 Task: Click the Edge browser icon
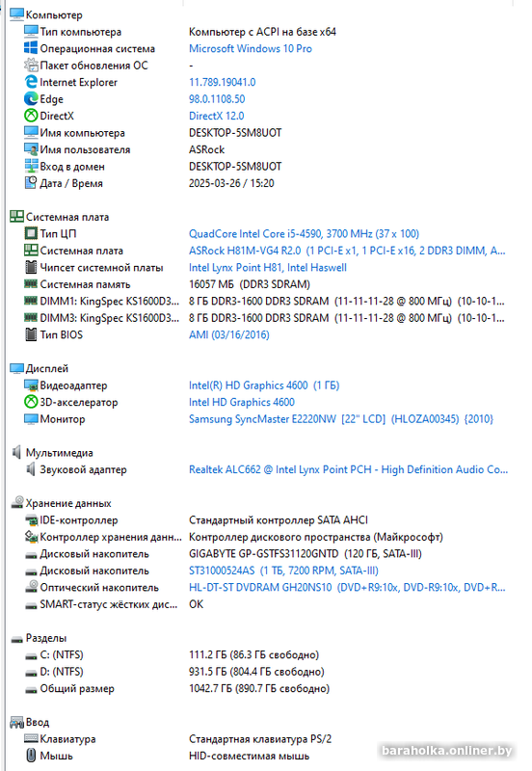pyautogui.click(x=31, y=99)
